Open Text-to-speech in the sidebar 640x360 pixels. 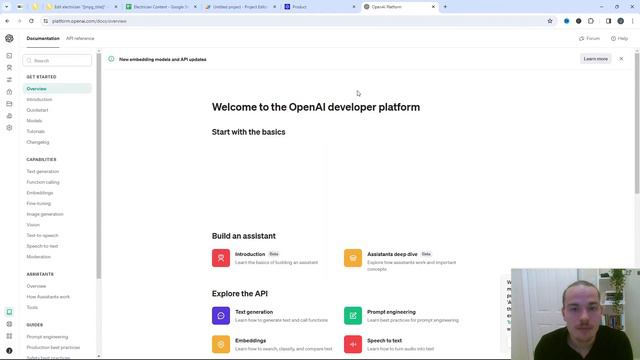pyautogui.click(x=42, y=236)
